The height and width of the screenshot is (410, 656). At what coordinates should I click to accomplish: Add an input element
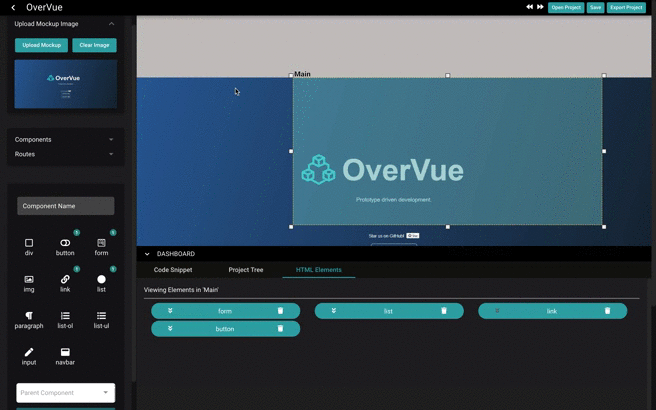coord(29,356)
